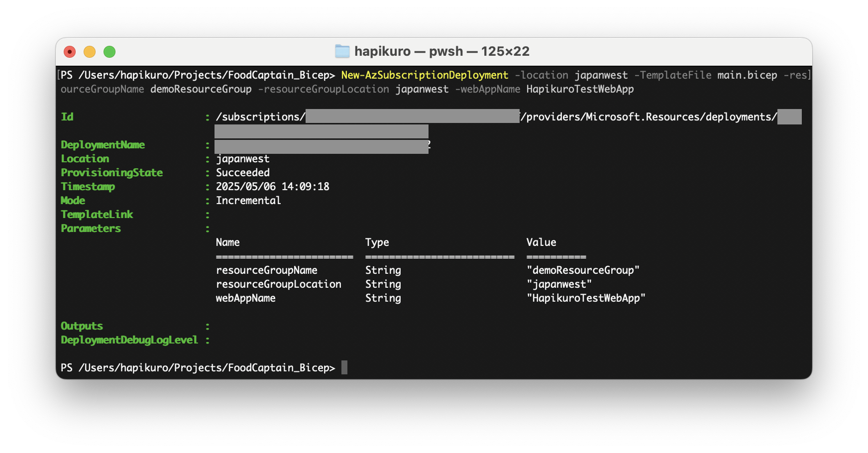Click the 'main.bicep' template file argument
Viewport: 868px width, 453px height.
(747, 75)
